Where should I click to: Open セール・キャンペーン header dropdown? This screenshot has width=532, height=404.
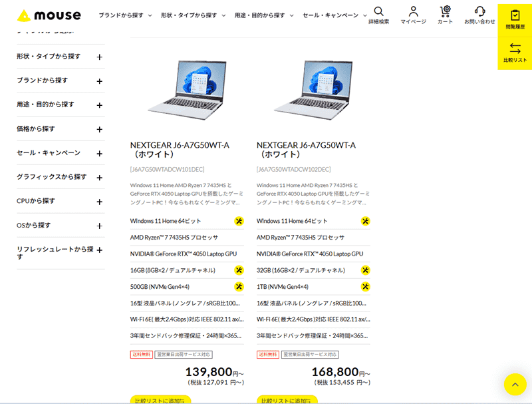coord(334,15)
